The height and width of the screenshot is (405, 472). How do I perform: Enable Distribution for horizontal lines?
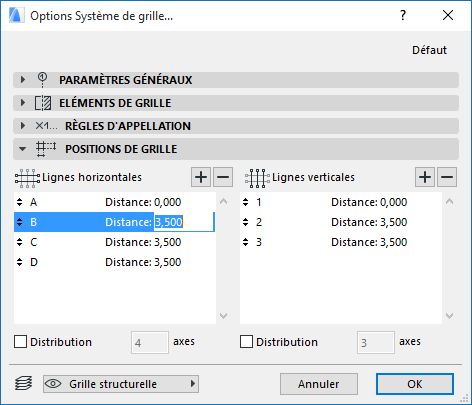click(20, 342)
